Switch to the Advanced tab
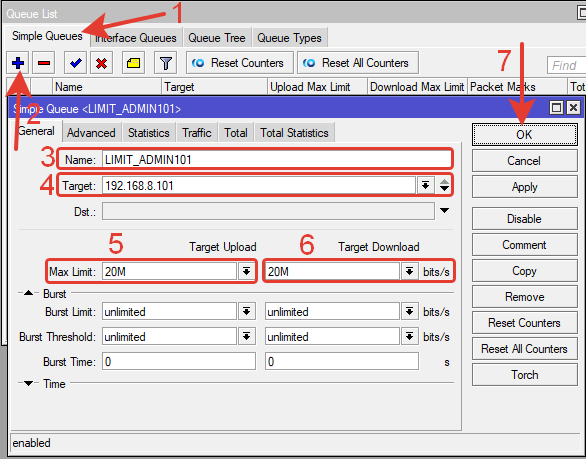586x459 pixels. [x=91, y=133]
